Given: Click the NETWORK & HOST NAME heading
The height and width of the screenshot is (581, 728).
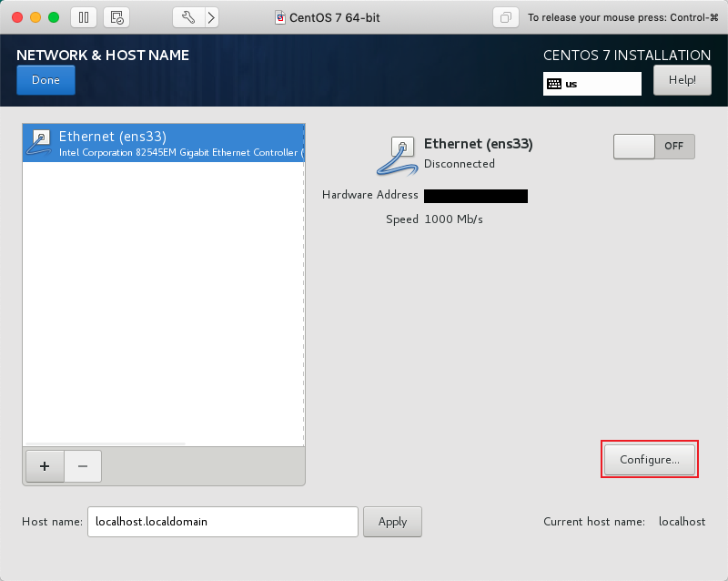Looking at the screenshot, I should pyautogui.click(x=103, y=55).
